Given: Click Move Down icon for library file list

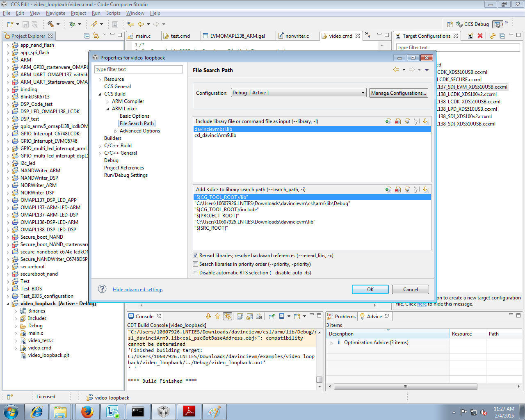Looking at the screenshot, I should pos(426,121).
